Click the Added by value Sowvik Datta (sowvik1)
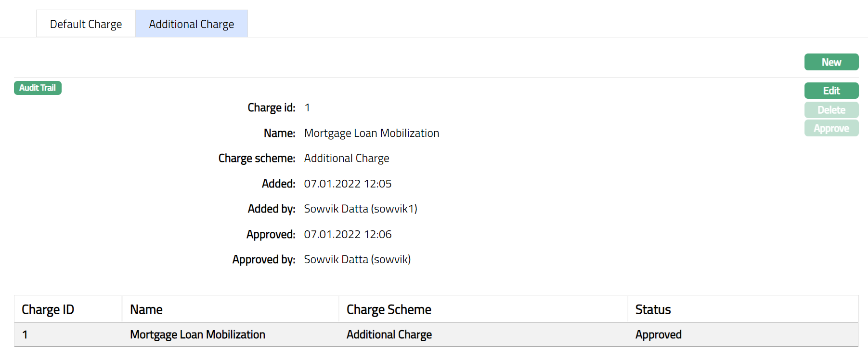The width and height of the screenshot is (868, 360). point(360,209)
